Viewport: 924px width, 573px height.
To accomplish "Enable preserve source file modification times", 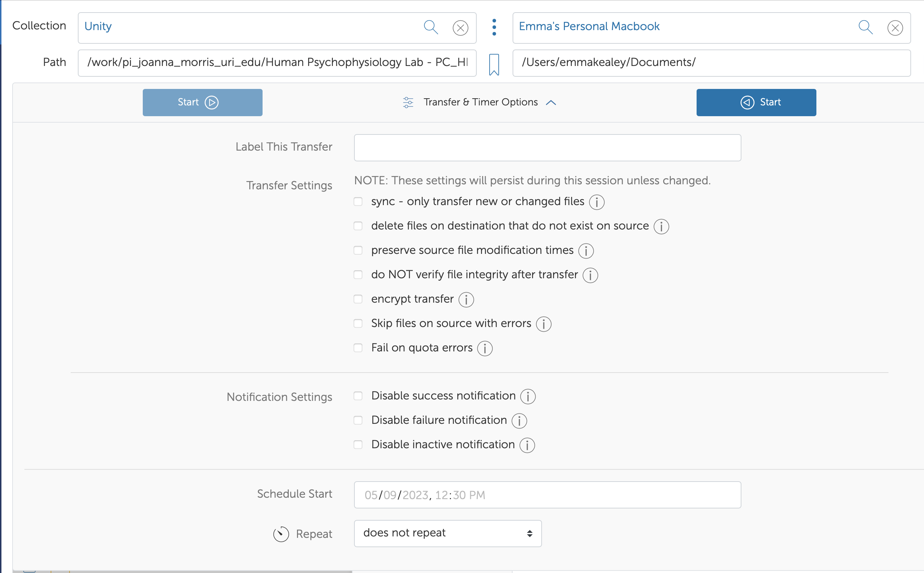I will click(358, 250).
